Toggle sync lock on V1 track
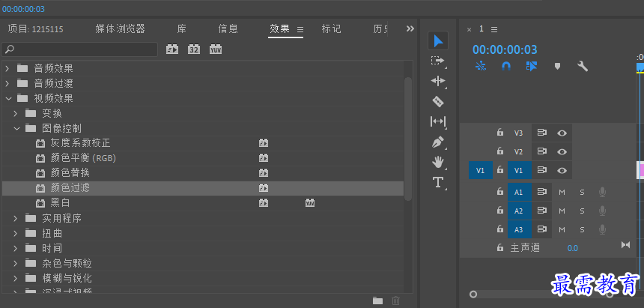644x308 pixels. click(x=541, y=170)
